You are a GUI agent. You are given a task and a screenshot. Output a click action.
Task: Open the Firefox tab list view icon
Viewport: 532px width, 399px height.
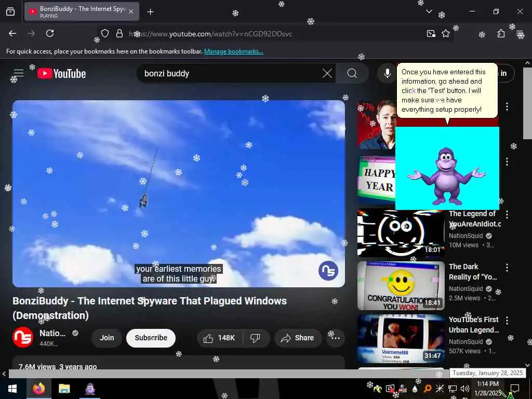[10, 12]
